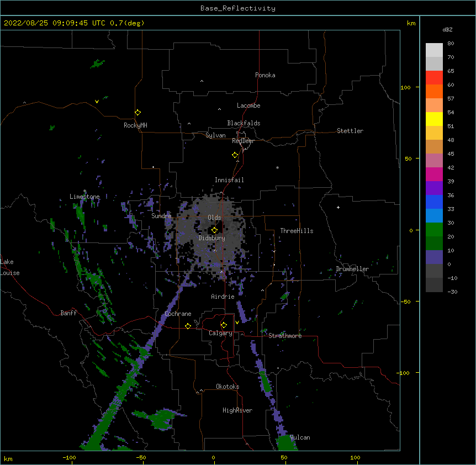Click the Lake Louise label
476x465 pixels.
pos(10,267)
